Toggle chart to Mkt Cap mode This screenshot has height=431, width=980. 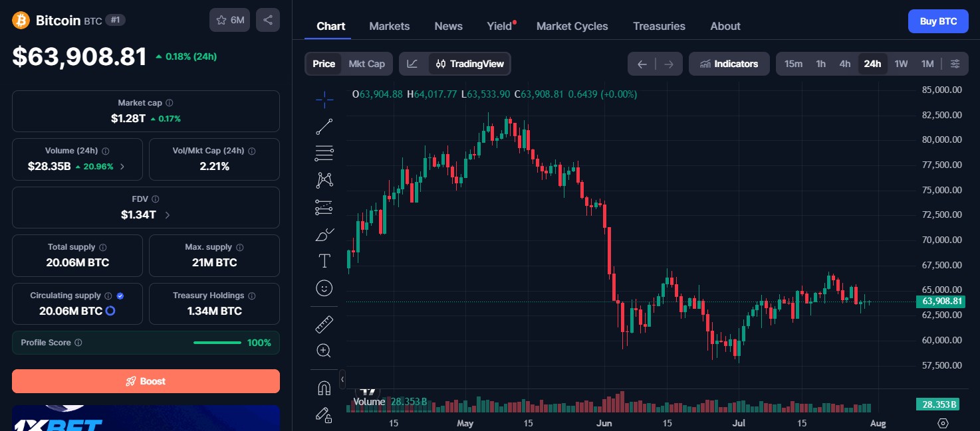(x=367, y=64)
